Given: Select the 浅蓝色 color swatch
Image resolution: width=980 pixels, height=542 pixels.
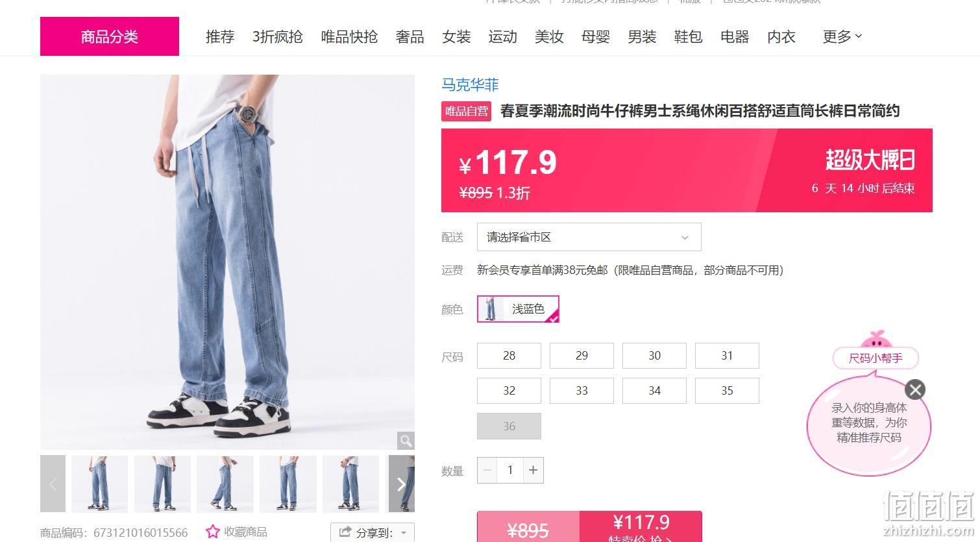Looking at the screenshot, I should click(x=518, y=309).
